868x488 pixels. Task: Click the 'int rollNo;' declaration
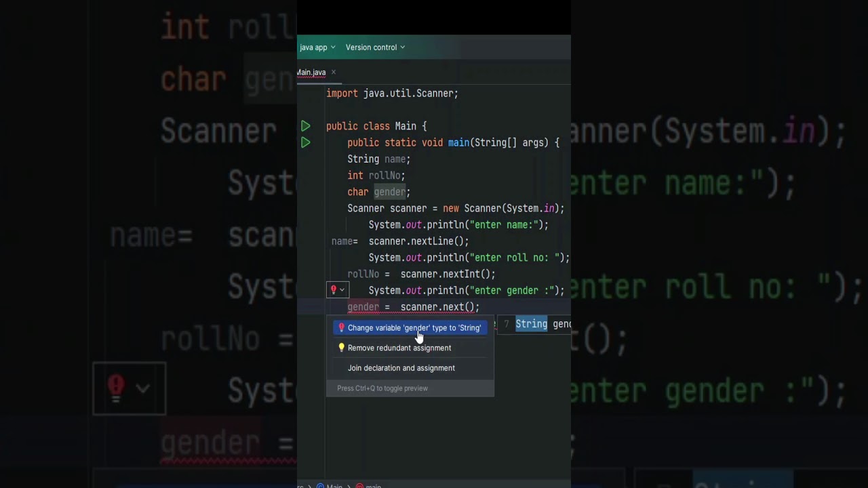(376, 176)
